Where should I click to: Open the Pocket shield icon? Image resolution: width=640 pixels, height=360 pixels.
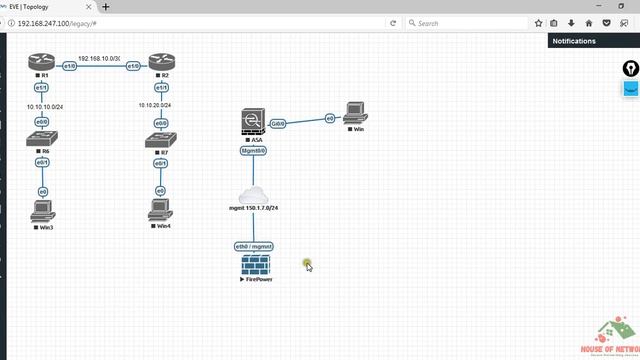(x=607, y=23)
